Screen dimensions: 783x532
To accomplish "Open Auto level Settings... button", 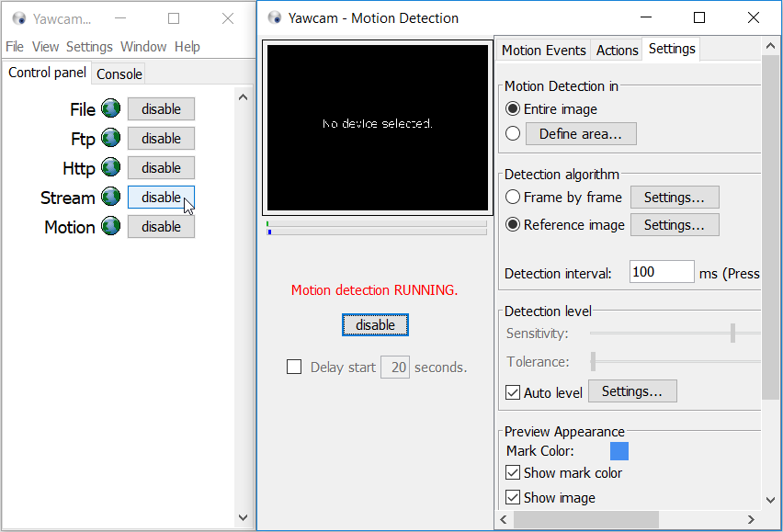I will (632, 391).
